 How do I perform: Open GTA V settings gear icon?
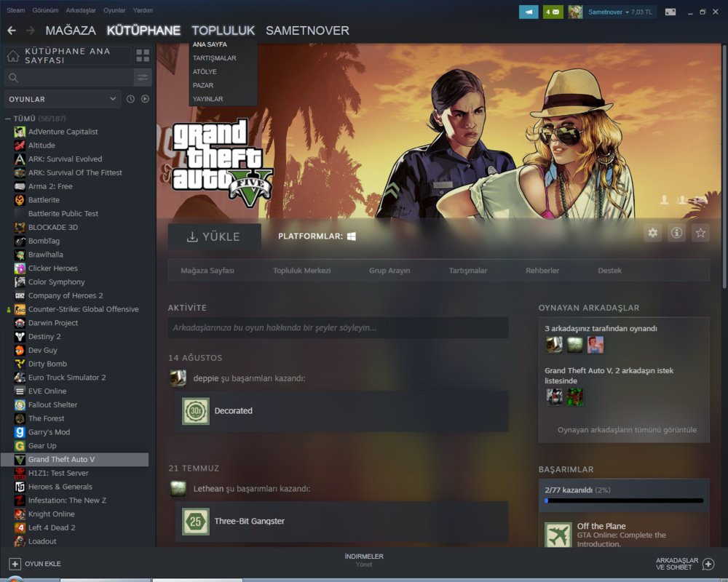click(x=653, y=233)
